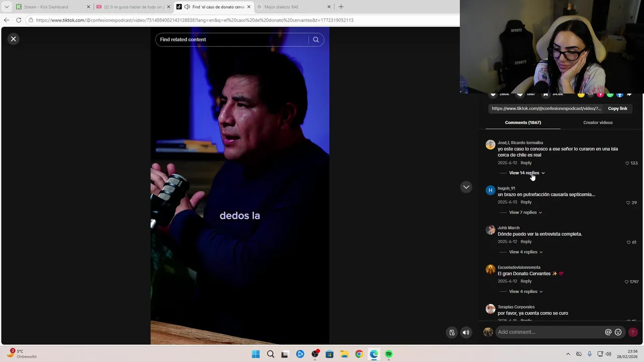Click the @ mention icon in comment box
The height and width of the screenshot is (362, 644).
(x=608, y=332)
